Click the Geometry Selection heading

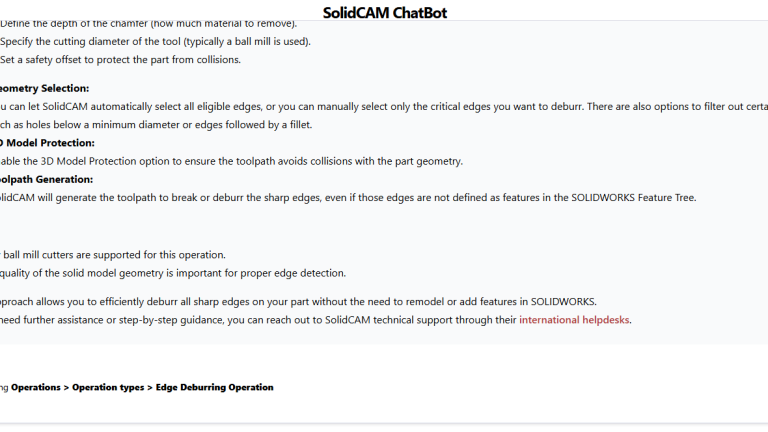pos(45,88)
